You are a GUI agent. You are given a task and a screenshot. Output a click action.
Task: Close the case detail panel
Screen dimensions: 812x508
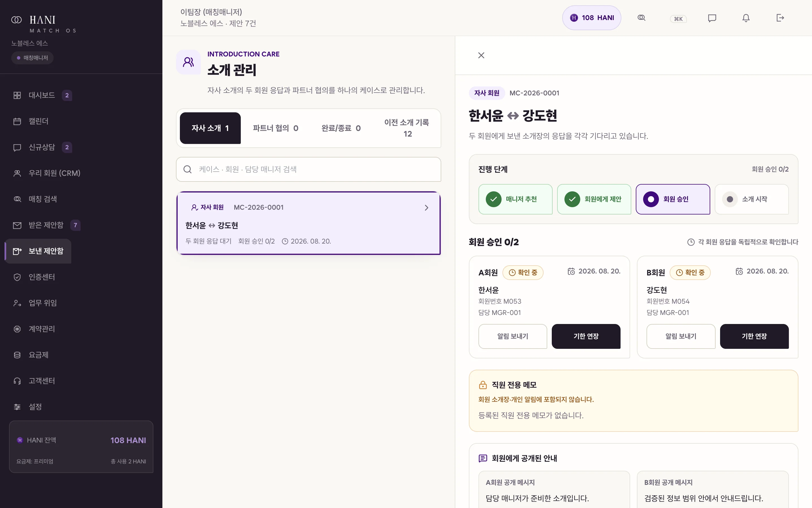(x=481, y=55)
